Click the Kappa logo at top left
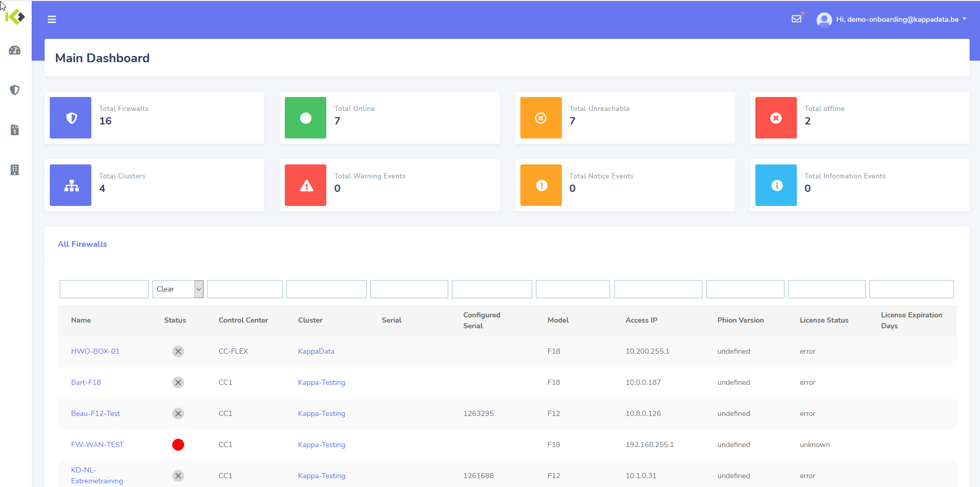This screenshot has width=980, height=487. point(15,17)
